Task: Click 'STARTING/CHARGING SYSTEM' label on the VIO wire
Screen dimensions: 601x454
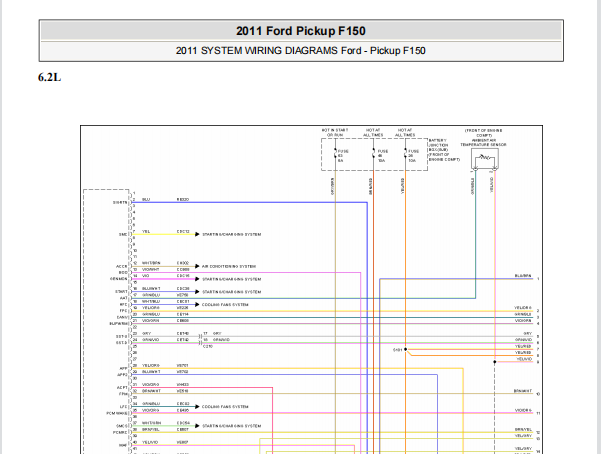Action: point(232,279)
